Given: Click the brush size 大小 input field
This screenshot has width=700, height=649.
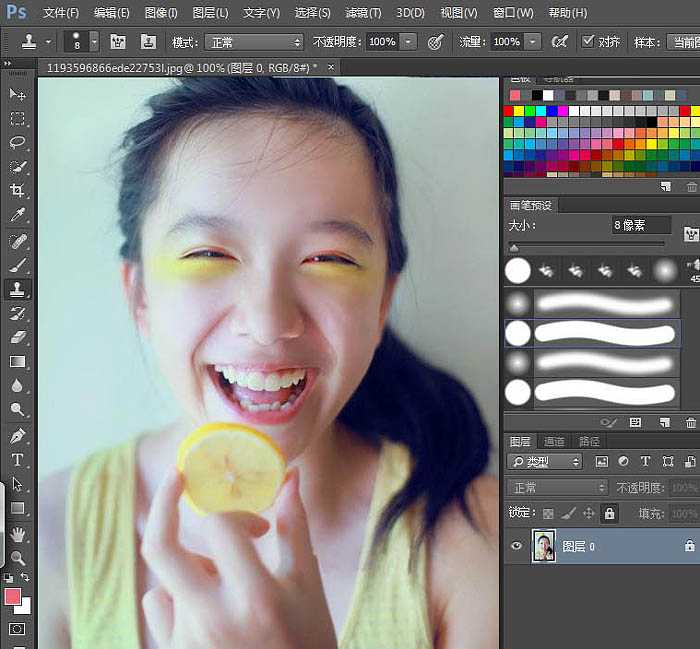Looking at the screenshot, I should click(640, 226).
